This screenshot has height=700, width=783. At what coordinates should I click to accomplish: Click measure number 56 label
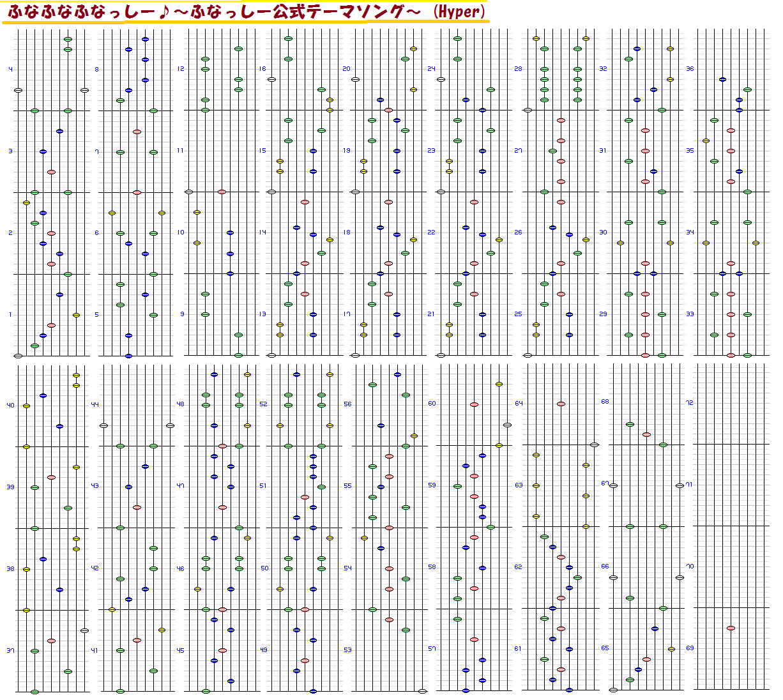[347, 404]
